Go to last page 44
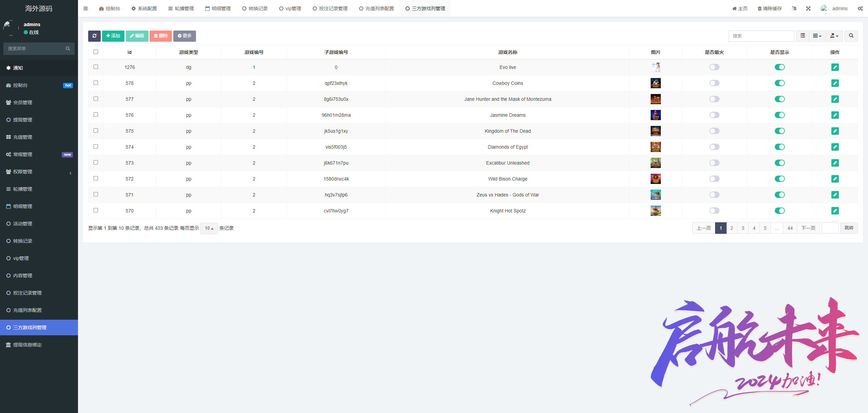The height and width of the screenshot is (413, 868). tap(790, 228)
